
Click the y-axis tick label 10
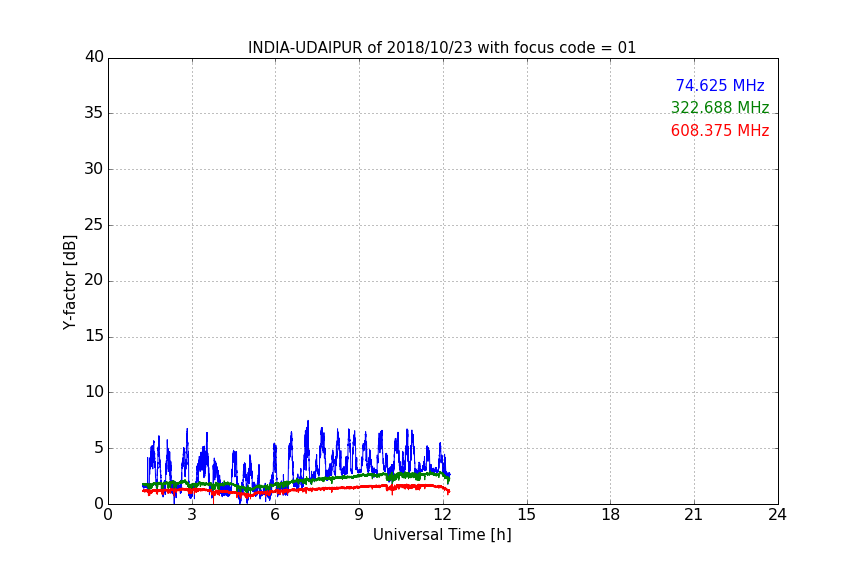94,392
